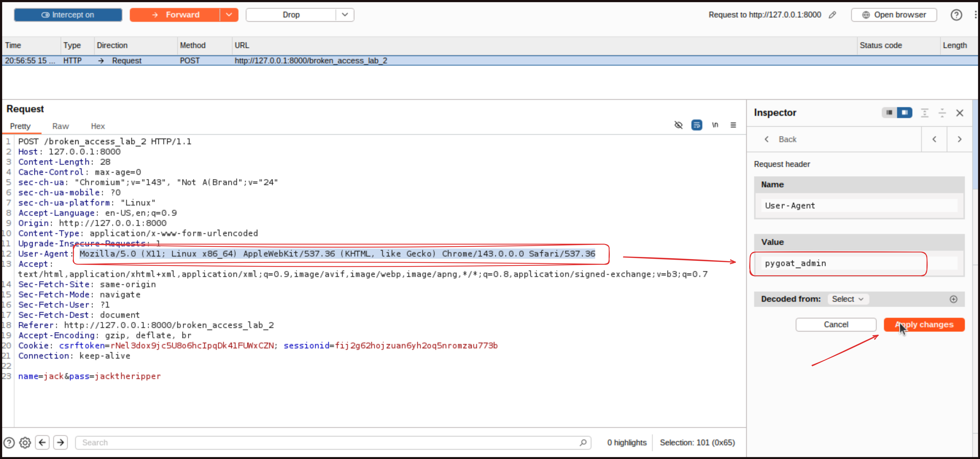
Task: Switch Inspector to left-panel layout icon
Action: point(889,113)
